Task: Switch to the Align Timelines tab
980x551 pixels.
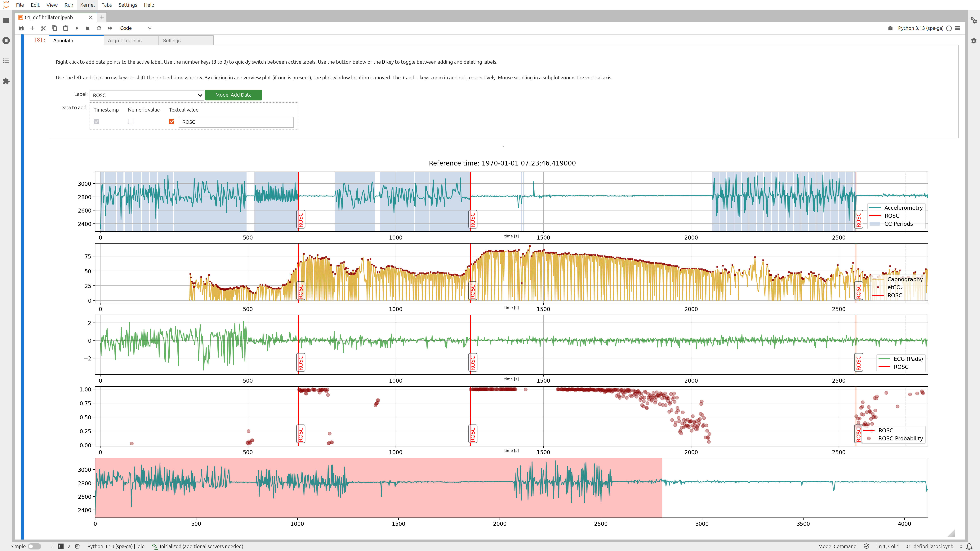Action: [131, 41]
